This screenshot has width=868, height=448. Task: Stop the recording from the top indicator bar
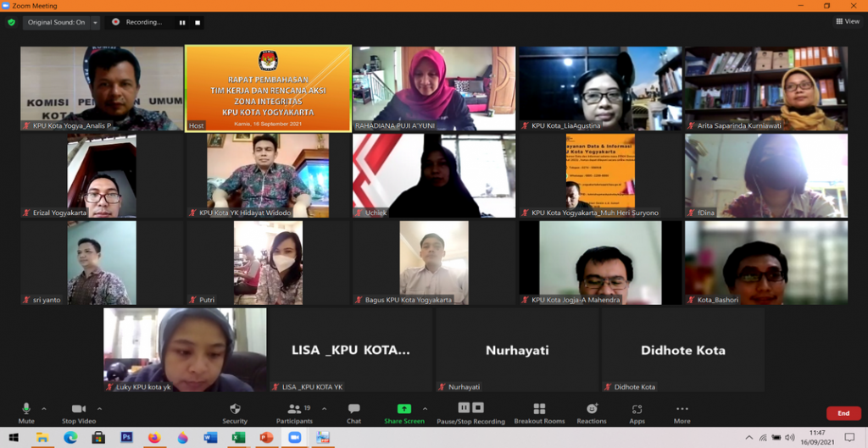pyautogui.click(x=198, y=23)
